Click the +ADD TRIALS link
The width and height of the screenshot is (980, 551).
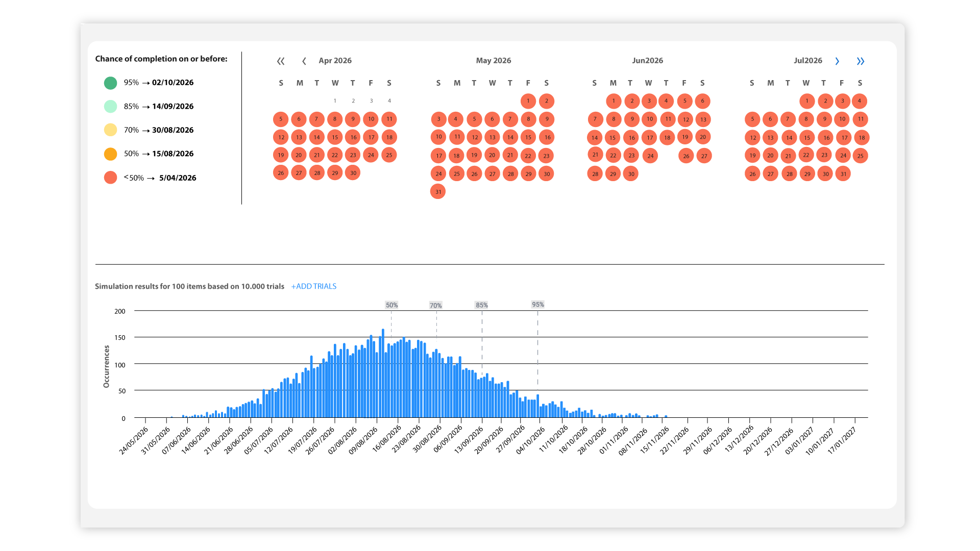(x=313, y=286)
